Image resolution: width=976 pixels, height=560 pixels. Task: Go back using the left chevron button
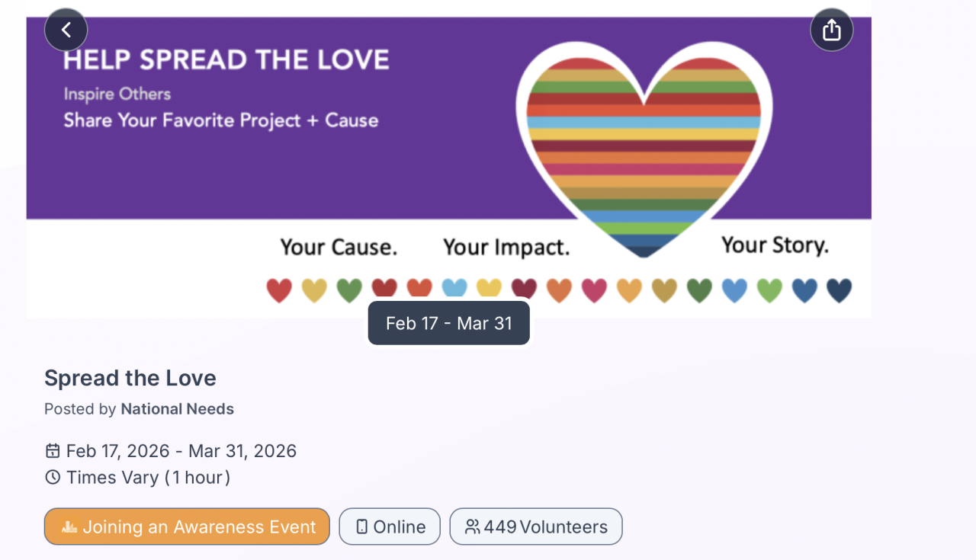[x=66, y=30]
